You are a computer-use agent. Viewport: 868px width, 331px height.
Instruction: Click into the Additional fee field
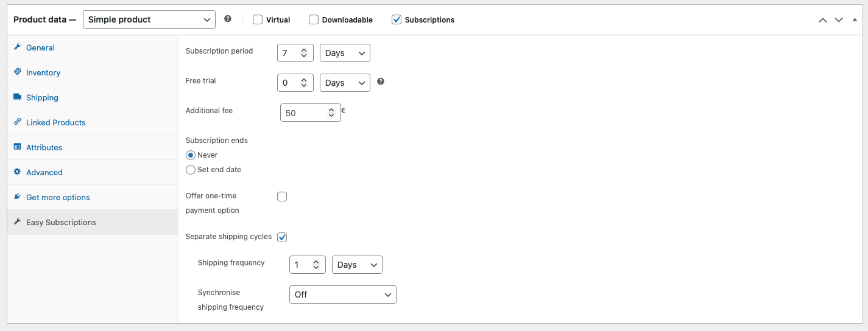(305, 113)
